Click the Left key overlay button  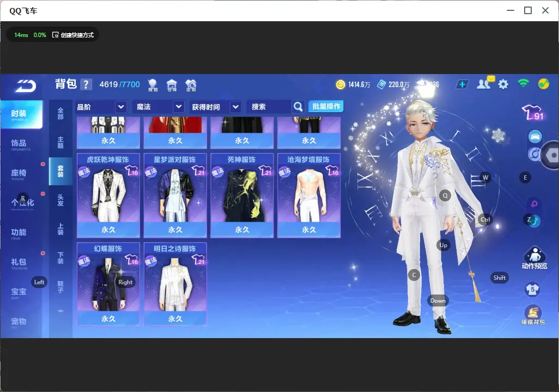[39, 282]
